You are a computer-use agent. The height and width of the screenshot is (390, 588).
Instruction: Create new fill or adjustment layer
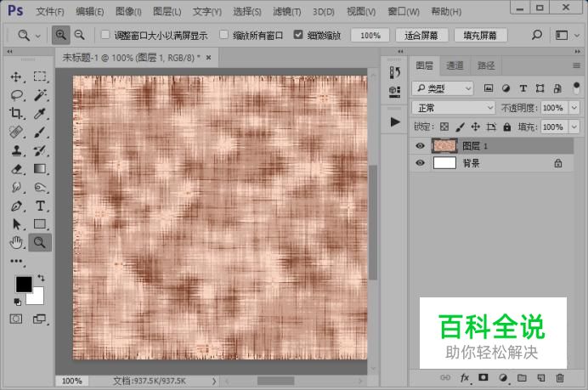point(503,377)
